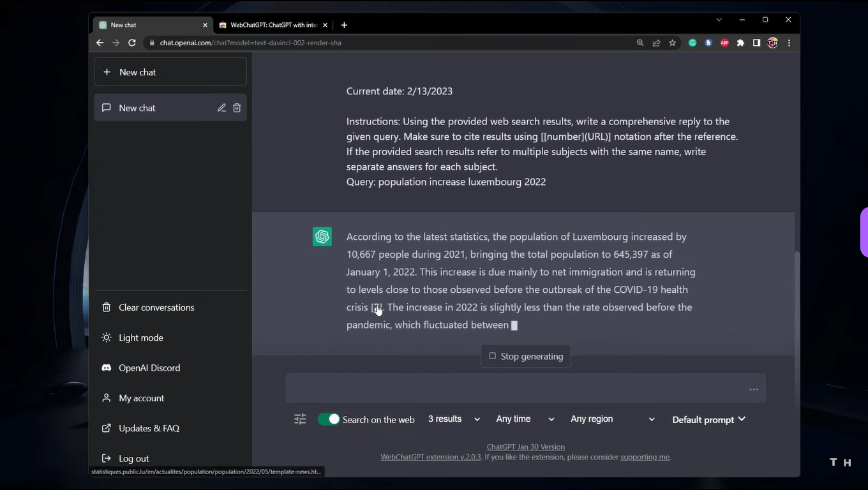Viewport: 868px width, 490px height.
Task: Click the Adblock Plus extension icon
Action: pyautogui.click(x=724, y=43)
